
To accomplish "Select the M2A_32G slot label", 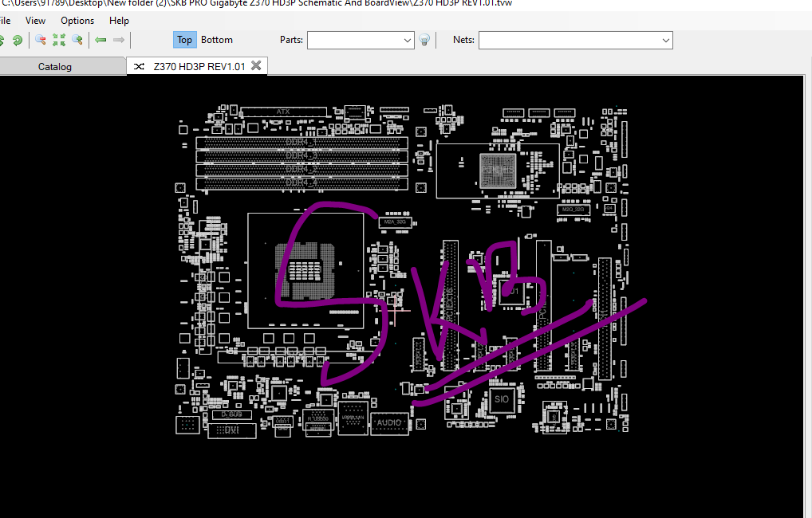I will (x=395, y=222).
